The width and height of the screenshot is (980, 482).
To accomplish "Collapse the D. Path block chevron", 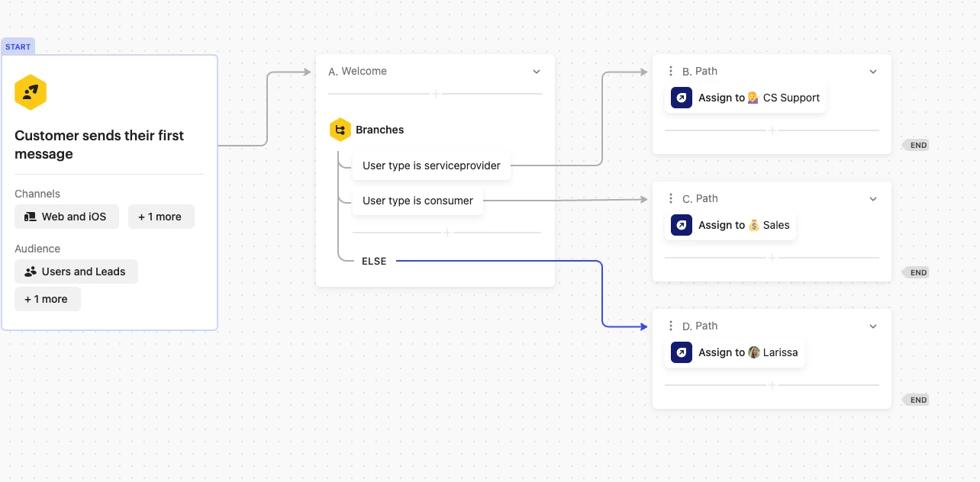I will (873, 326).
